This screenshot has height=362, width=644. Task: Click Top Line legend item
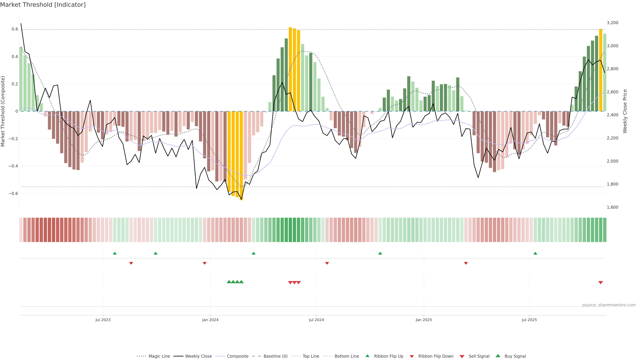(311, 356)
